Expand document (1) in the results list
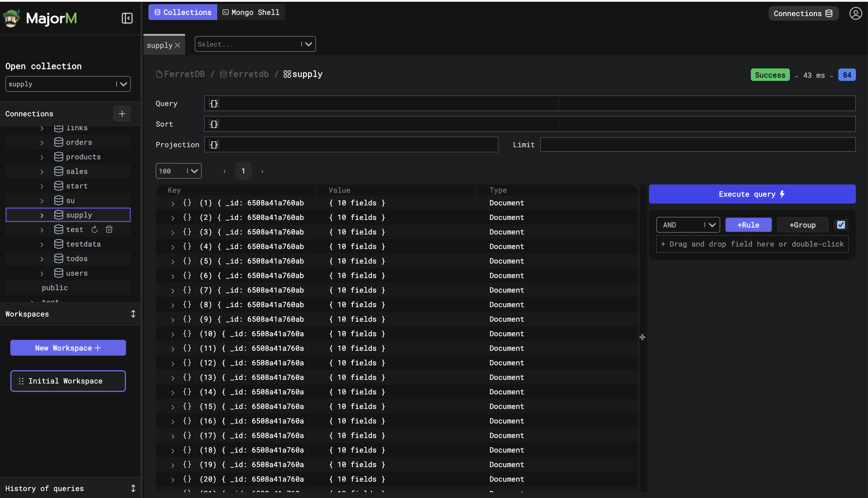Image resolution: width=868 pixels, height=498 pixels. [x=173, y=203]
